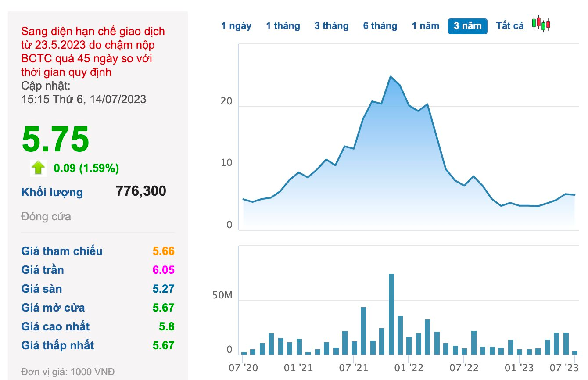Viewport: 588px width, 380px height.
Task: Click the reference price value 5.66
Action: pyautogui.click(x=163, y=251)
